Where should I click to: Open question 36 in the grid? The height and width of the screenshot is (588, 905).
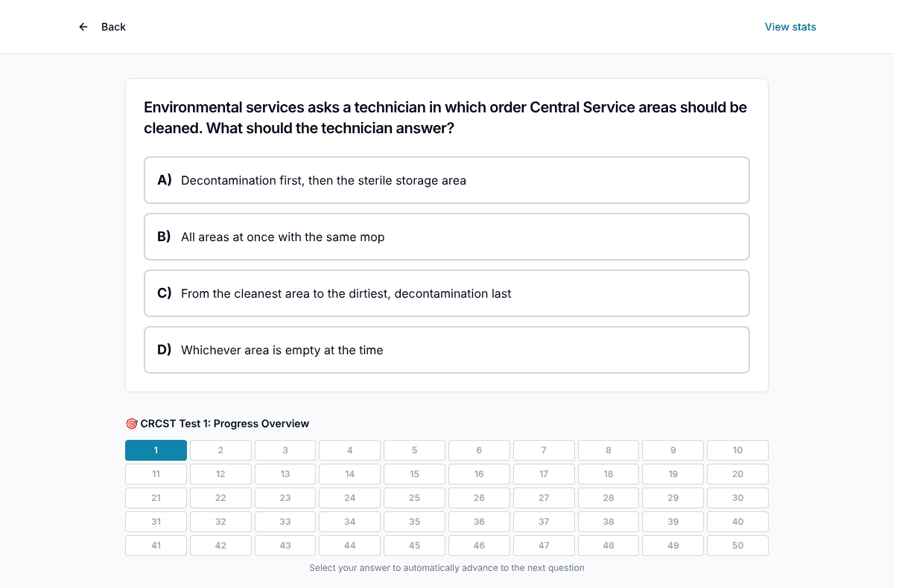click(479, 522)
